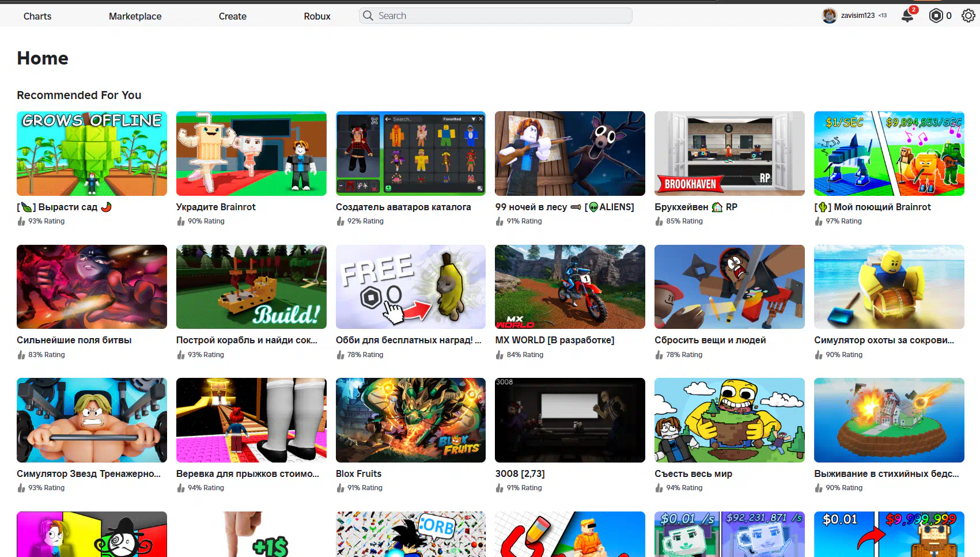Click thumbs-up icon under Брукхейвен RP
Image resolution: width=980 pixels, height=557 pixels.
click(x=659, y=221)
